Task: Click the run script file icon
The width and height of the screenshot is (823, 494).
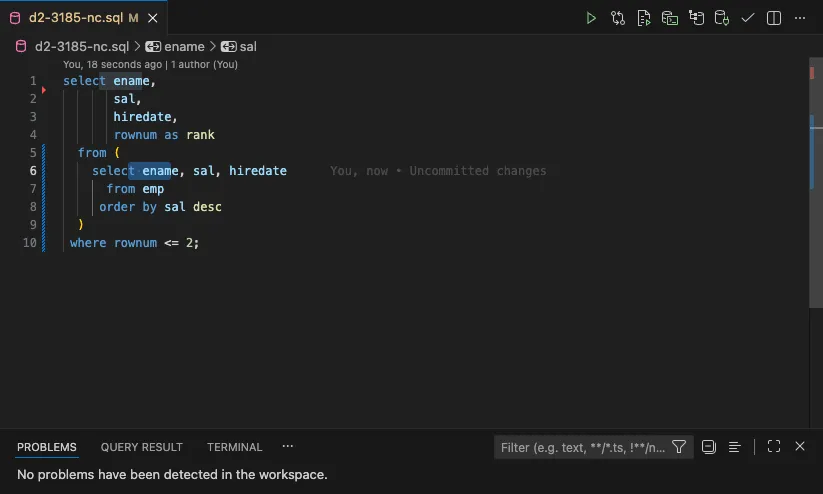Action: [644, 18]
